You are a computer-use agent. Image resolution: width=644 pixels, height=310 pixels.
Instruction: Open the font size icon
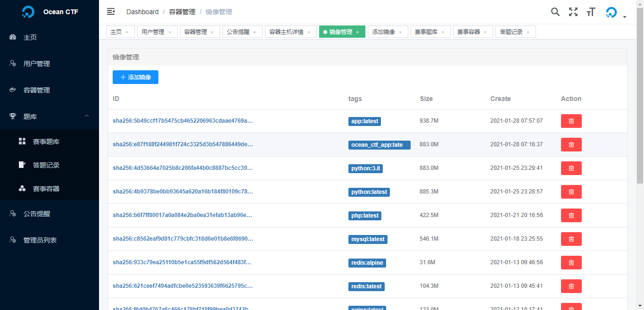click(x=591, y=12)
